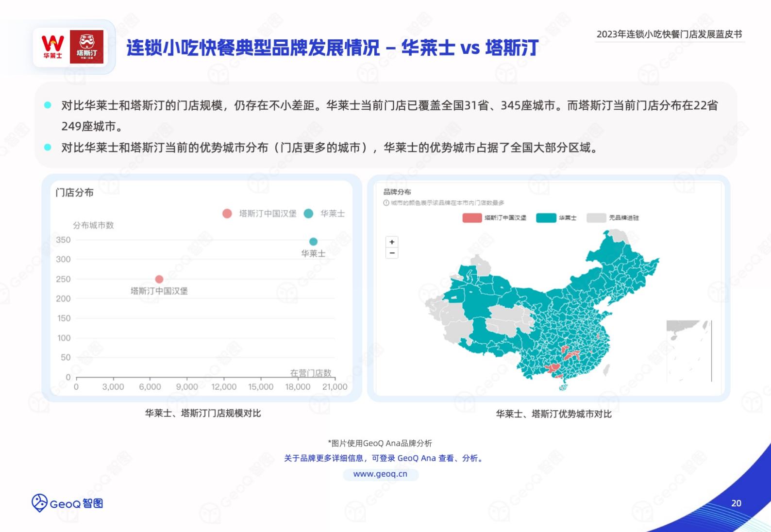This screenshot has width=771, height=532.
Task: Click the info icon beside the map color note
Action: tap(386, 203)
